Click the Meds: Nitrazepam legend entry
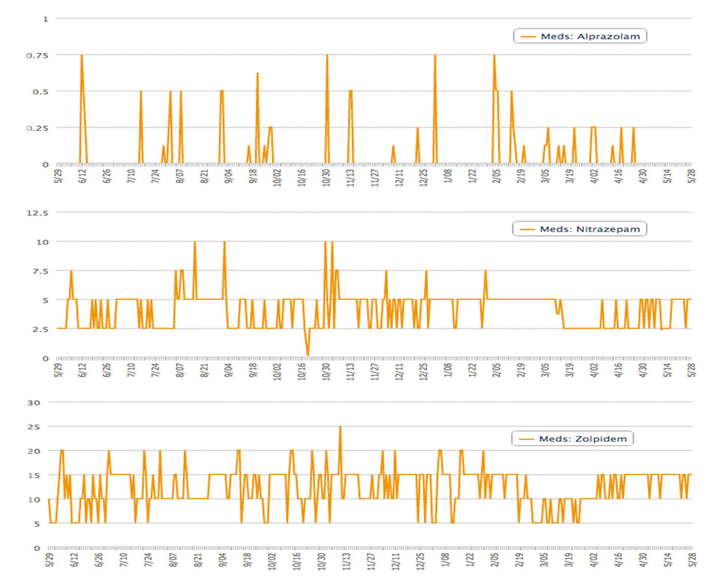Screen dimensions: 722x588 click(579, 229)
